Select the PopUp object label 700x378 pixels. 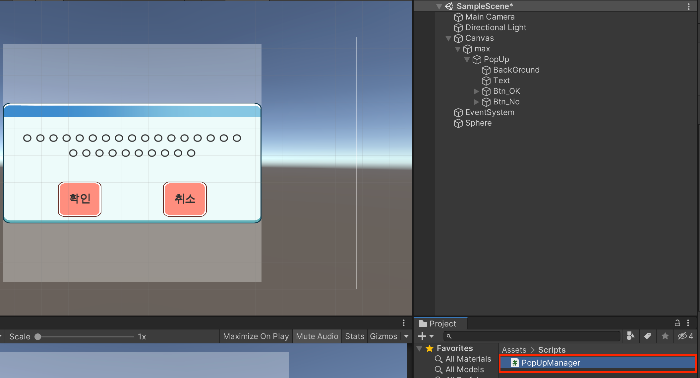coord(496,59)
